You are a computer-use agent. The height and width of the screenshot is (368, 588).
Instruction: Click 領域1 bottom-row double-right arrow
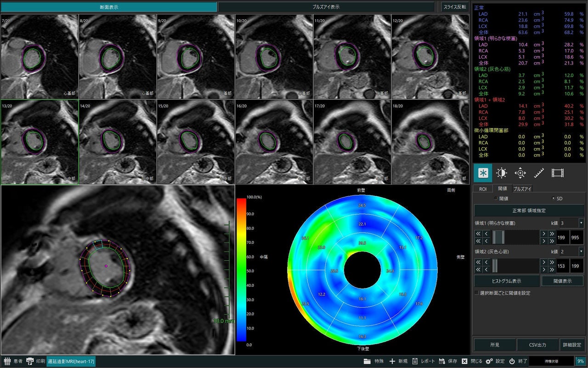click(x=552, y=241)
